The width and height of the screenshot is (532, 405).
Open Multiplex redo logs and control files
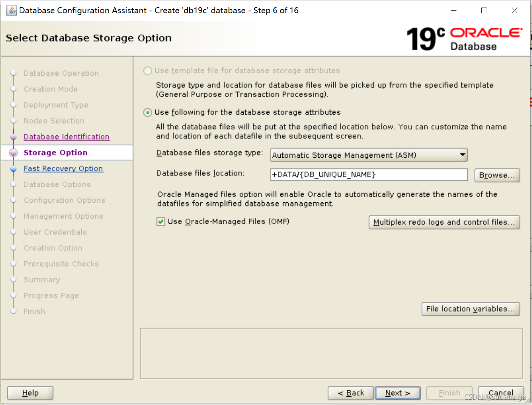coord(444,222)
